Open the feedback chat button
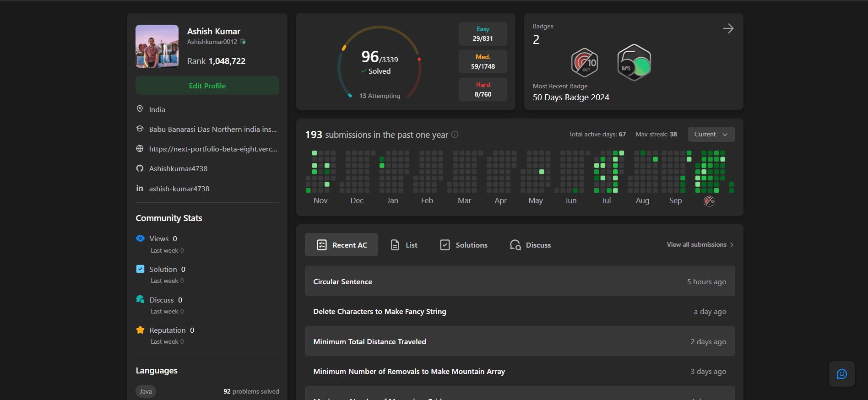This screenshot has width=868, height=400. click(x=841, y=374)
